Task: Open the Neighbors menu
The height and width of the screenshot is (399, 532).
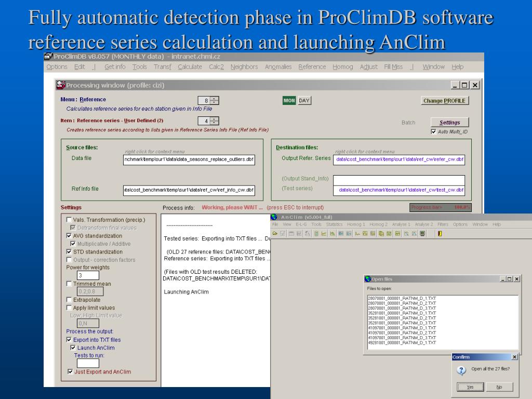Action: [x=244, y=67]
